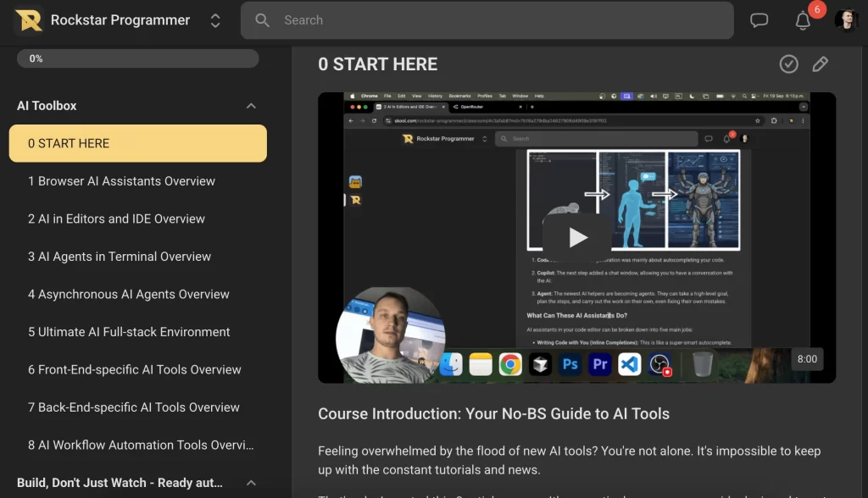This screenshot has width=868, height=498.
Task: Click the user profile avatar
Action: [x=845, y=20]
